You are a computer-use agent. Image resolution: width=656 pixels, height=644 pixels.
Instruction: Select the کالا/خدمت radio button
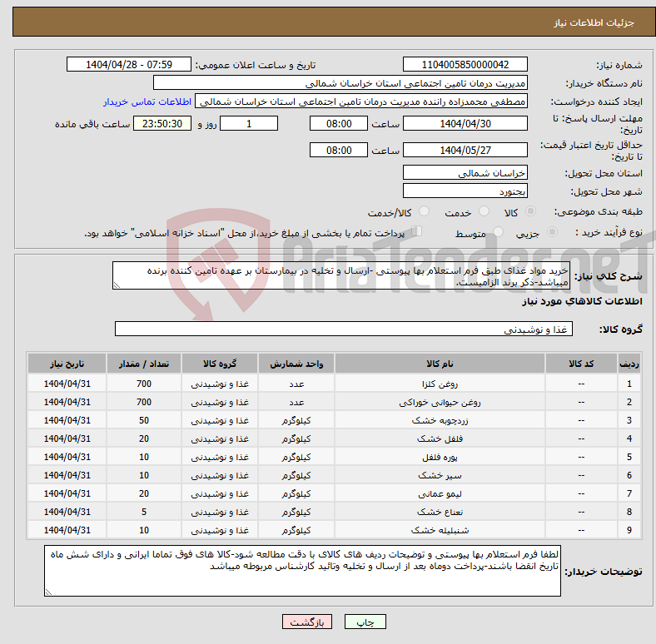click(x=425, y=211)
